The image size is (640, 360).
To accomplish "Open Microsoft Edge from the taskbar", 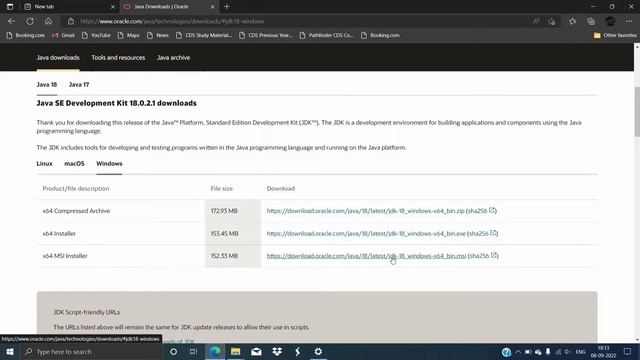I will 215,351.
